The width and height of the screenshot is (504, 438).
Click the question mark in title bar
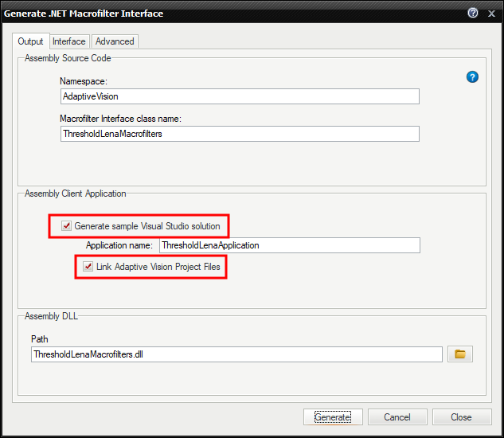pos(473,13)
